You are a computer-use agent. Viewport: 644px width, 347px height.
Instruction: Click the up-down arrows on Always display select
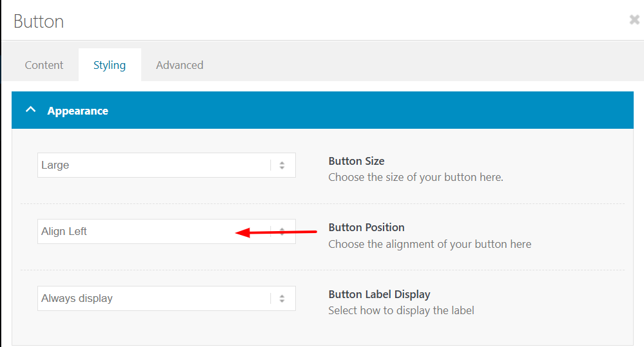282,299
